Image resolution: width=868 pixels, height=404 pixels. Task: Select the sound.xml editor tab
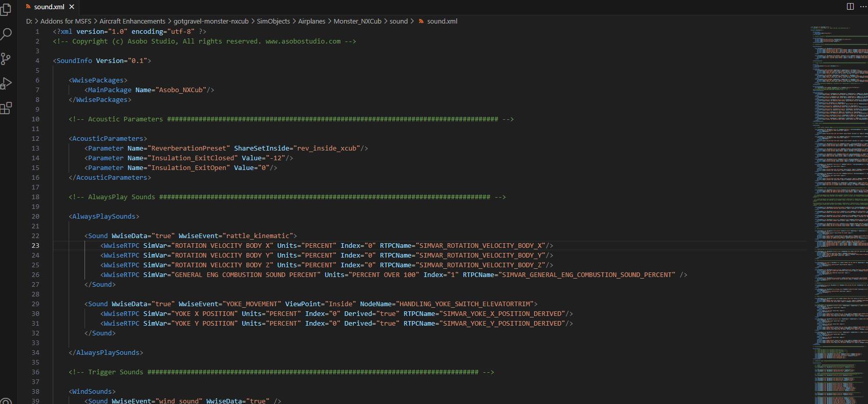tap(49, 7)
